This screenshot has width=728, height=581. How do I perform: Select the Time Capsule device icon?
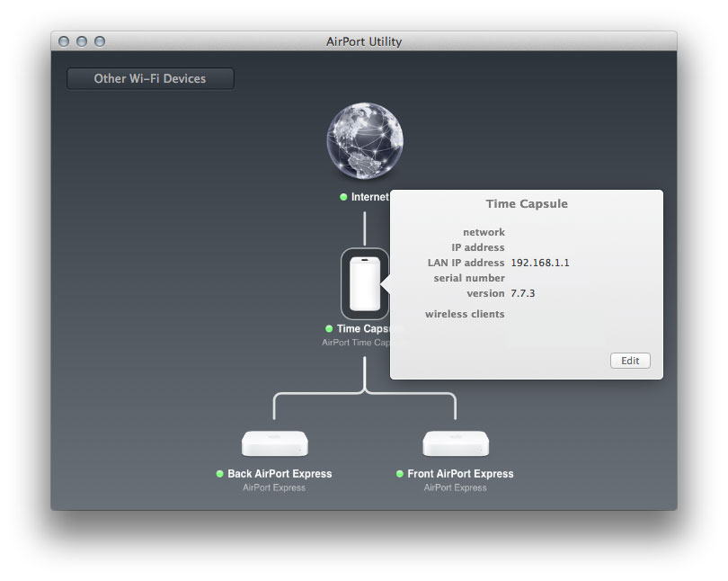tap(365, 284)
